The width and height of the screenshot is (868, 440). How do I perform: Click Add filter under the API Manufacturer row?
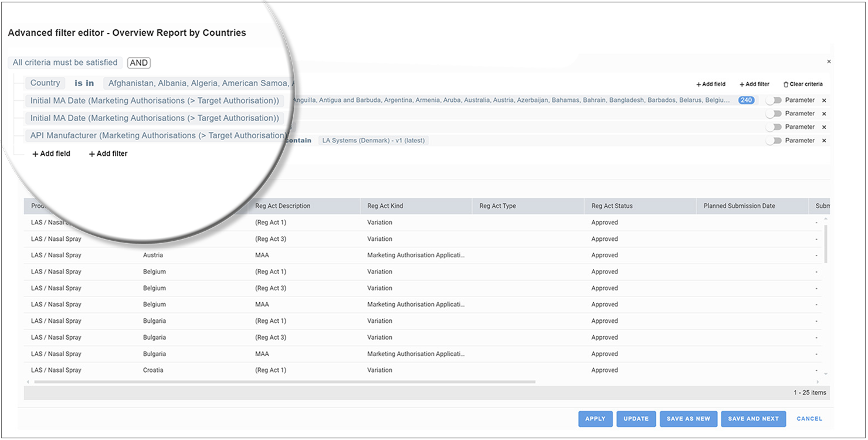pyautogui.click(x=108, y=154)
